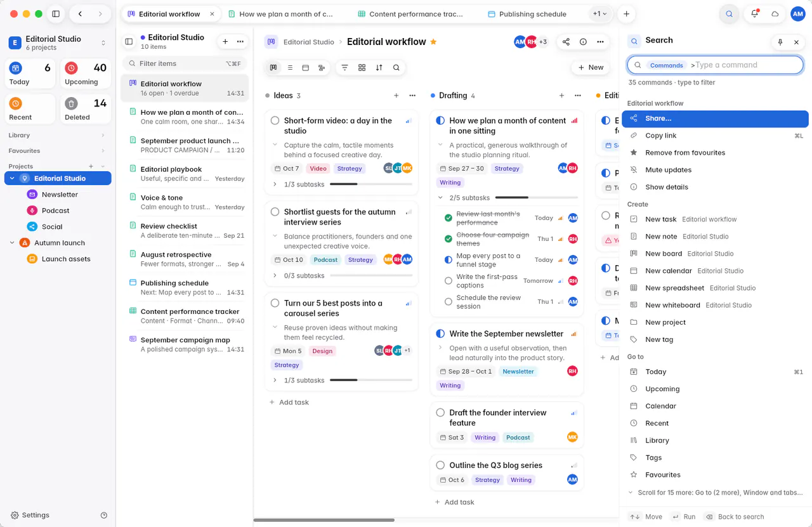Open the notifications bell
This screenshot has height=527, width=812.
point(754,14)
